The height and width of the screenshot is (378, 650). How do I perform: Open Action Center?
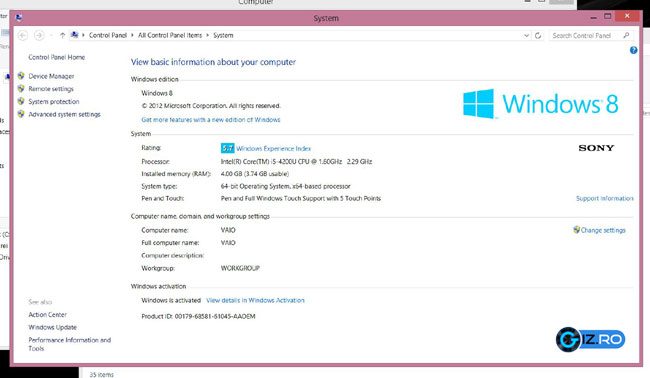pos(47,315)
